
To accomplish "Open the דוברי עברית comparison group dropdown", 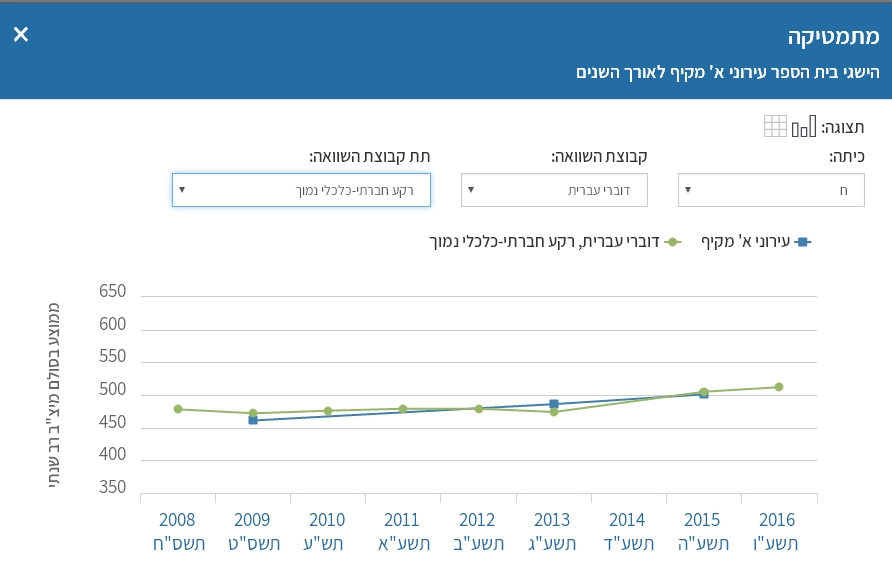I will (554, 190).
